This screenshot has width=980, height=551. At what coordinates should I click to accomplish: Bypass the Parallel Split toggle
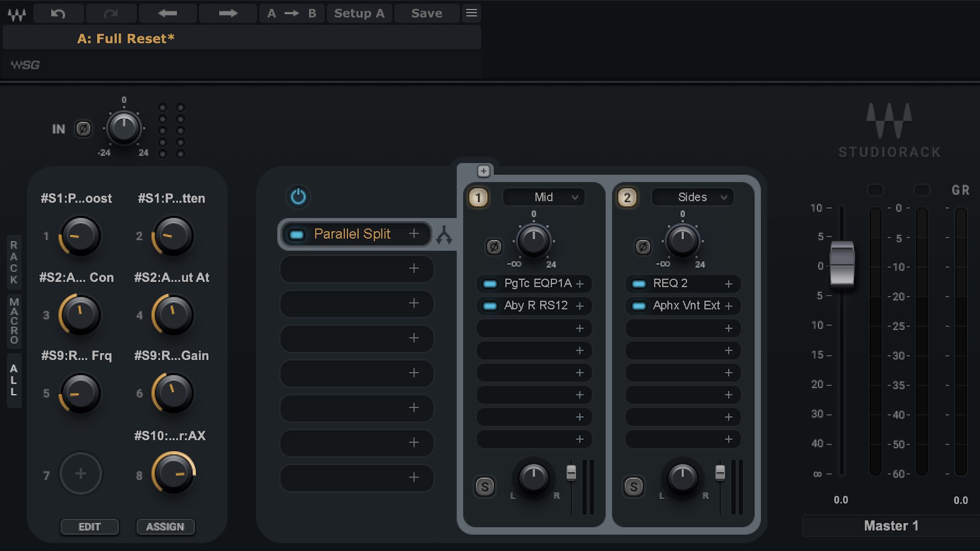point(297,234)
